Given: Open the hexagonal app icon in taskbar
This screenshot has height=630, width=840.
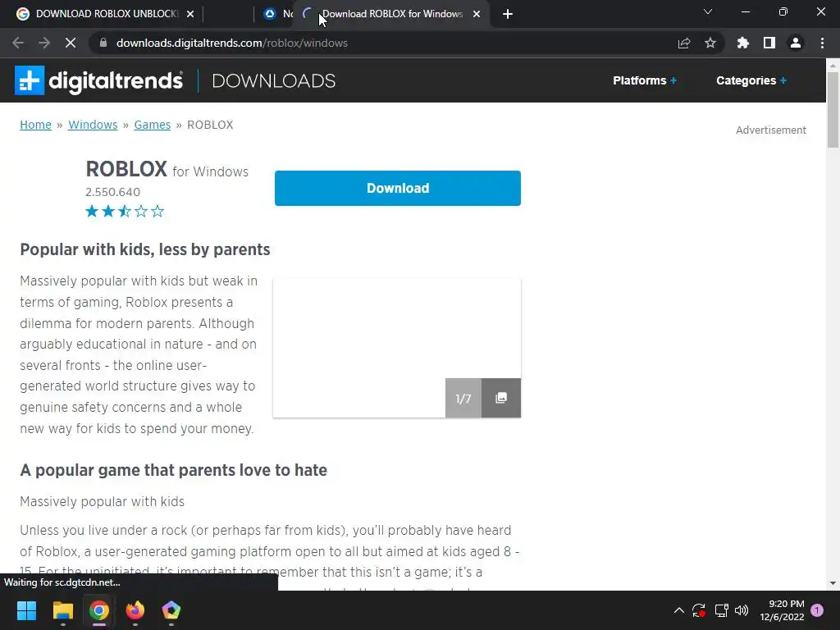Looking at the screenshot, I should coord(171,610).
